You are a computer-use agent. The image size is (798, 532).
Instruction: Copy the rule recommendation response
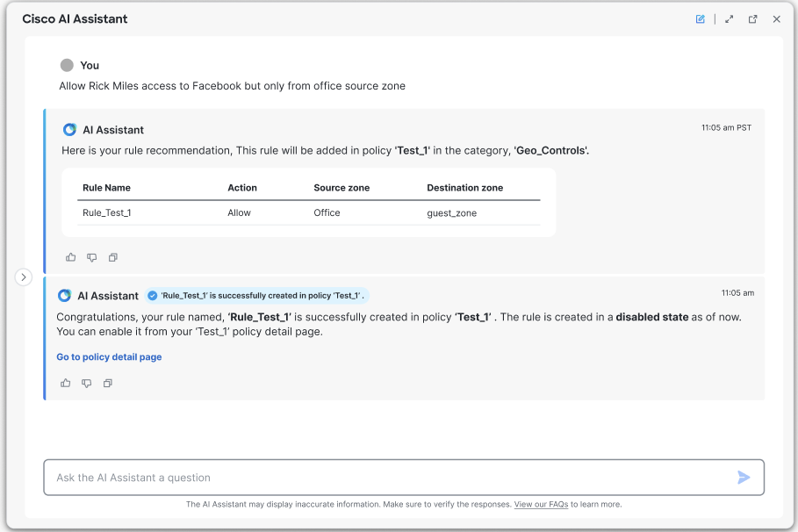pyautogui.click(x=113, y=257)
